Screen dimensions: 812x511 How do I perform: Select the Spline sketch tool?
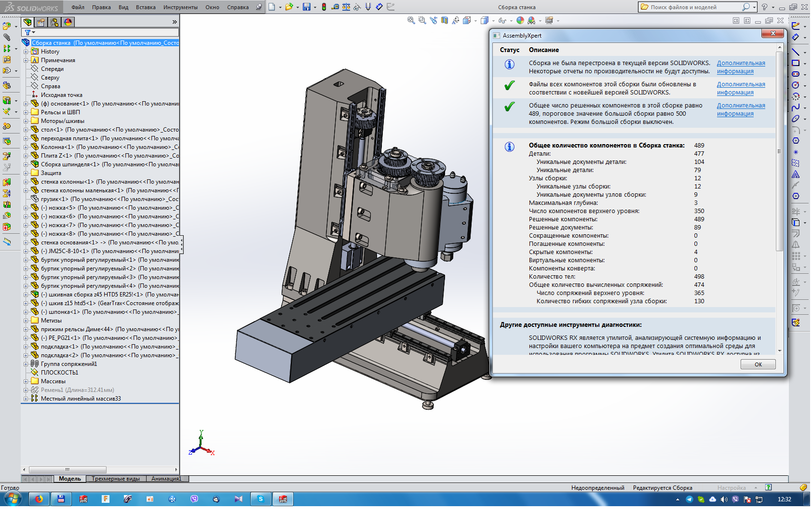pos(796,108)
